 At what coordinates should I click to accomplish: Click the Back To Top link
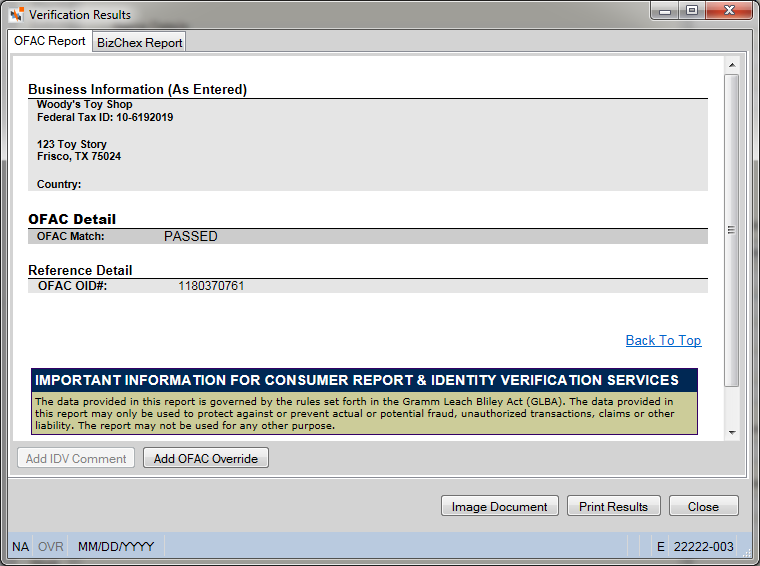[663, 340]
